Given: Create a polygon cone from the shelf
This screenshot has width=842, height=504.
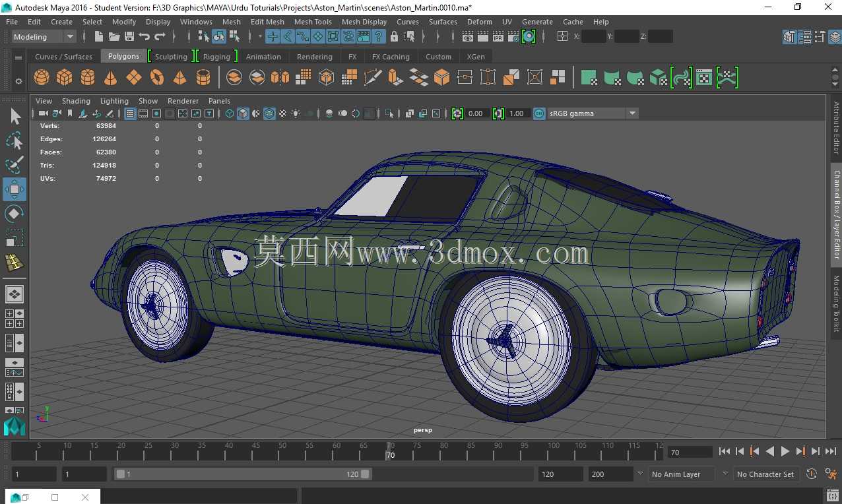Looking at the screenshot, I should 111,78.
